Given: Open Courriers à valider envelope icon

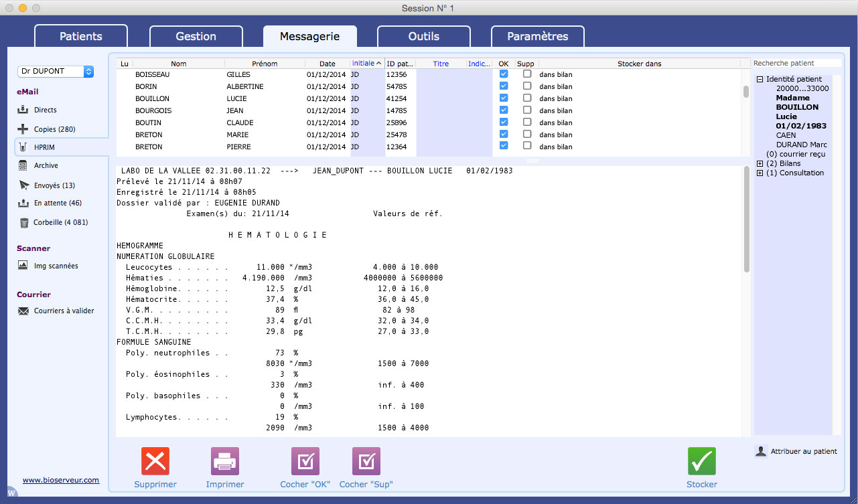Looking at the screenshot, I should pyautogui.click(x=23, y=311).
